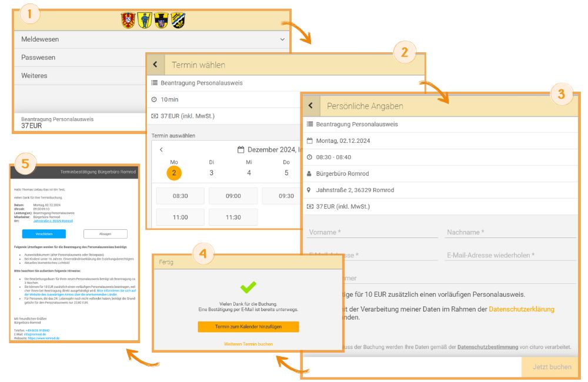This screenshot has height=382, width=588.
Task: Click Termin zum Kalender hinzufügen button
Action: tap(248, 327)
